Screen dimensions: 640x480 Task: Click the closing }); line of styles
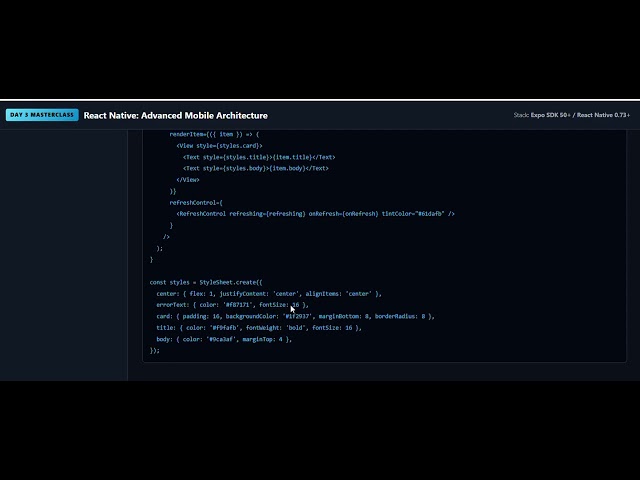pyautogui.click(x=155, y=350)
